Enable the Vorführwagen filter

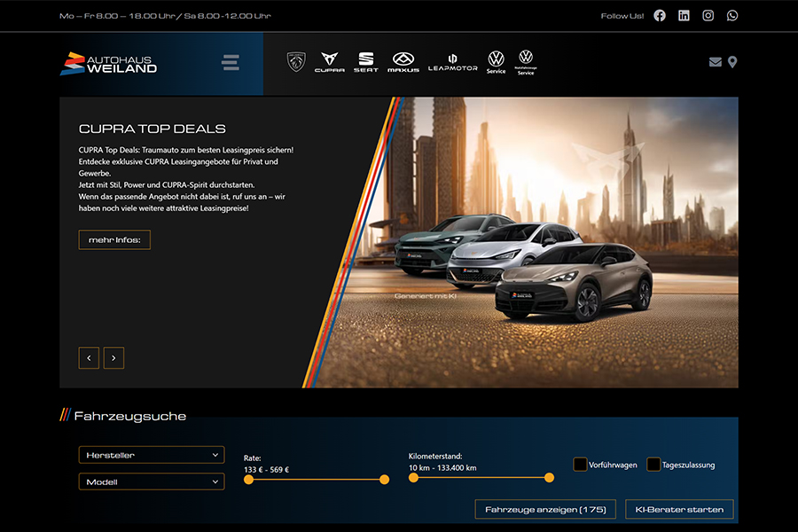point(581,463)
